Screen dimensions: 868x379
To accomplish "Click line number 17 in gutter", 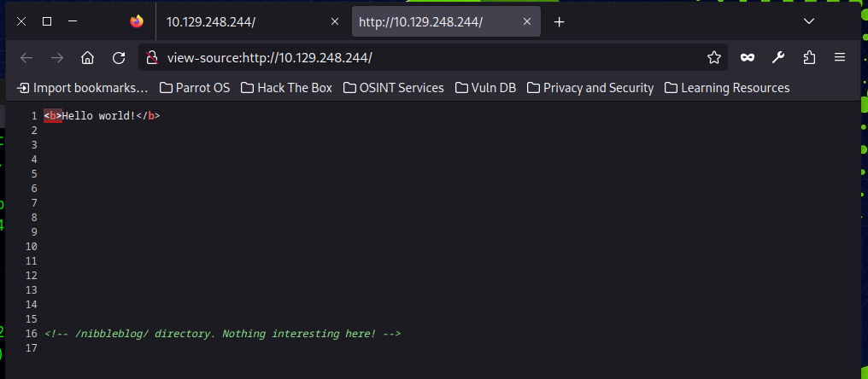I will [x=31, y=348].
